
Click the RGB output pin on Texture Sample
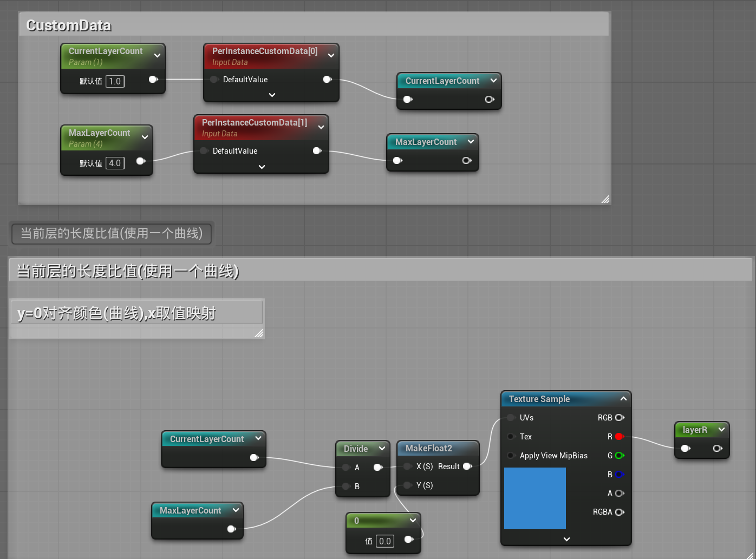coord(620,418)
